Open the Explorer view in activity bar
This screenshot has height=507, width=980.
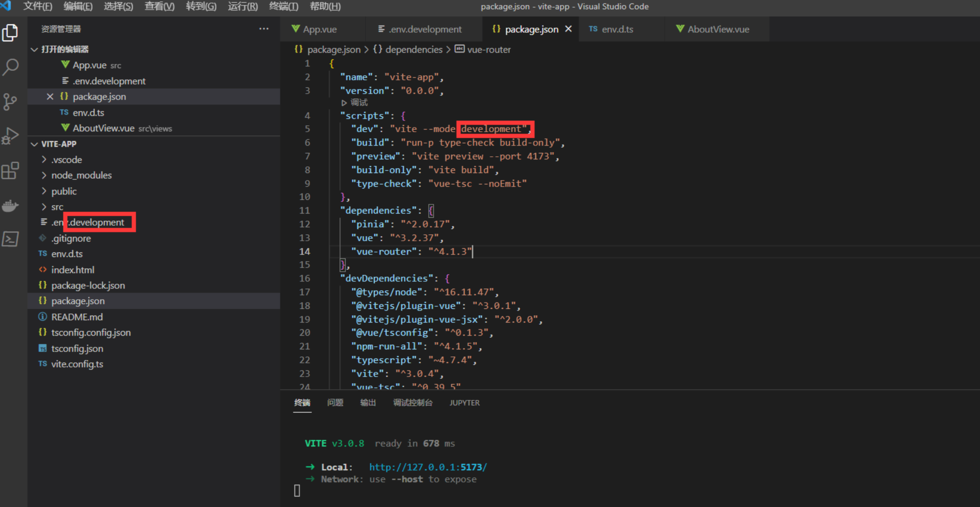(10, 33)
